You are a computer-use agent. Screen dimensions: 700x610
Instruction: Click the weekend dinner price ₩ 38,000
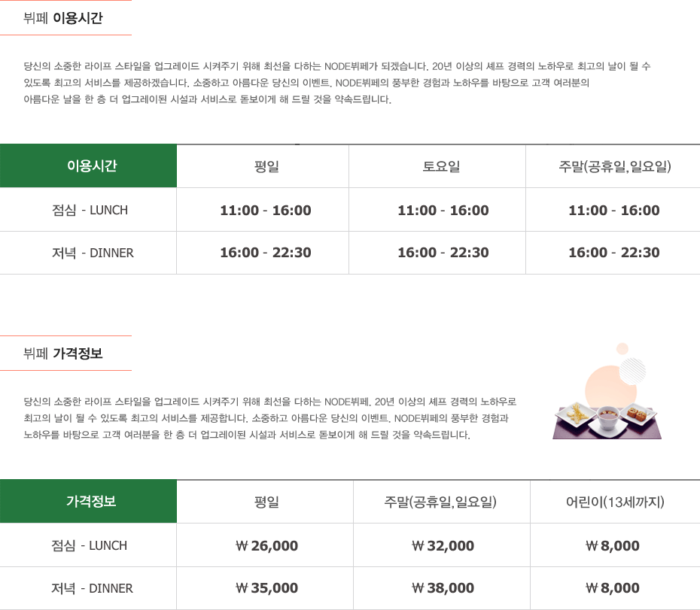[x=443, y=588]
